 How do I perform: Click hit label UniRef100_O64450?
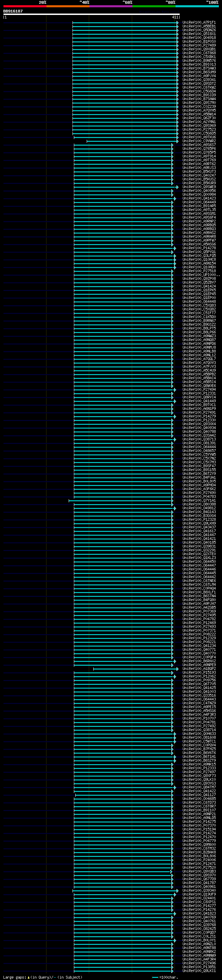[x=199, y=561]
